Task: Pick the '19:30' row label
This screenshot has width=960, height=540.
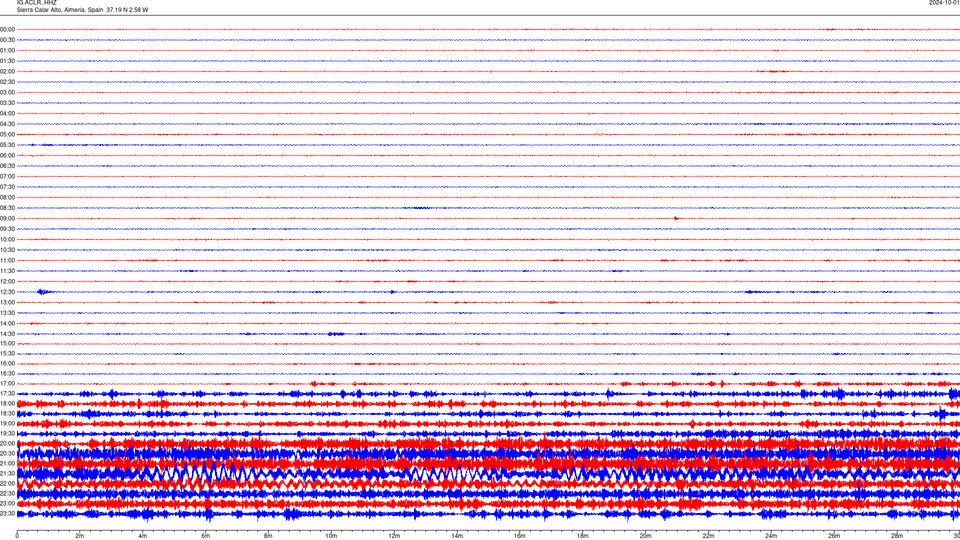Action: pyautogui.click(x=7, y=433)
